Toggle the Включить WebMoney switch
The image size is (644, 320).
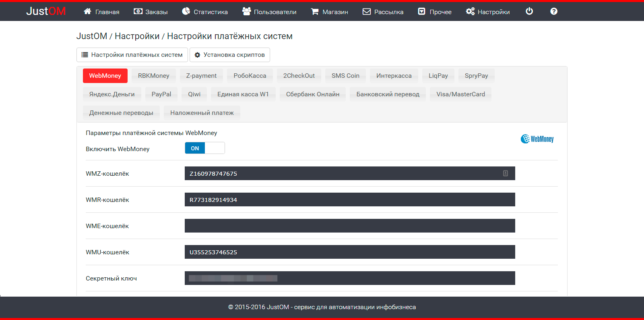[204, 148]
